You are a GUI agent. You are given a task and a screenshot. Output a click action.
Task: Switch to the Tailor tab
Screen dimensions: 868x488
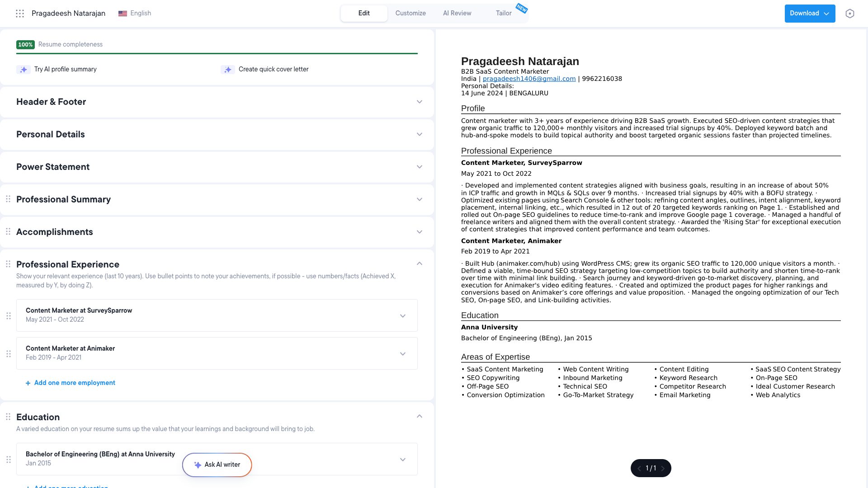(504, 14)
